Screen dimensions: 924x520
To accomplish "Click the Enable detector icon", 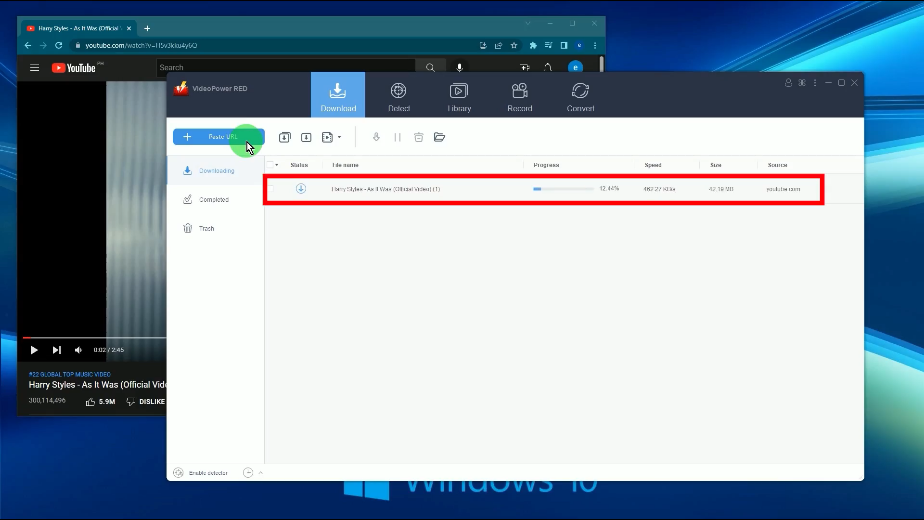I will coord(179,473).
